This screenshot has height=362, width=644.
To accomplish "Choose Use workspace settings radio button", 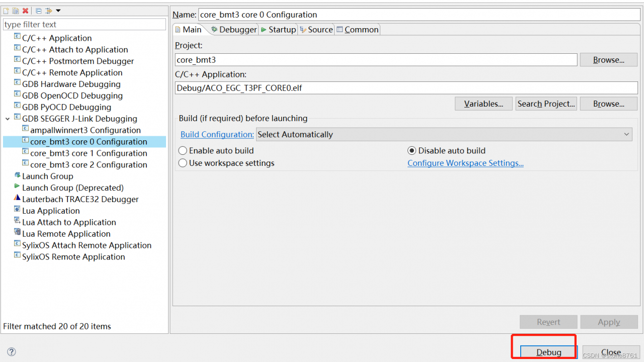I will [x=183, y=163].
